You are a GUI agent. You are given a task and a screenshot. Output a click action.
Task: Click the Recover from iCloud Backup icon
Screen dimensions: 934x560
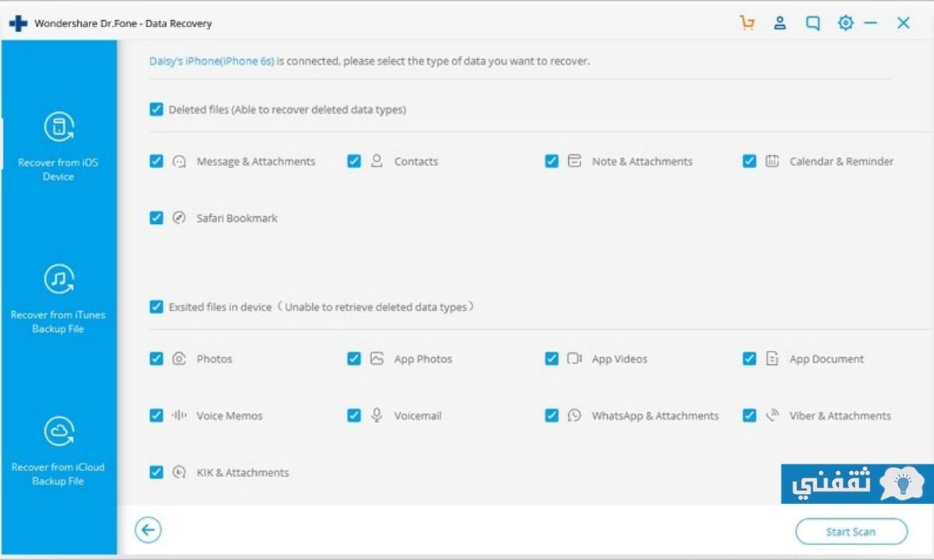coord(59,432)
